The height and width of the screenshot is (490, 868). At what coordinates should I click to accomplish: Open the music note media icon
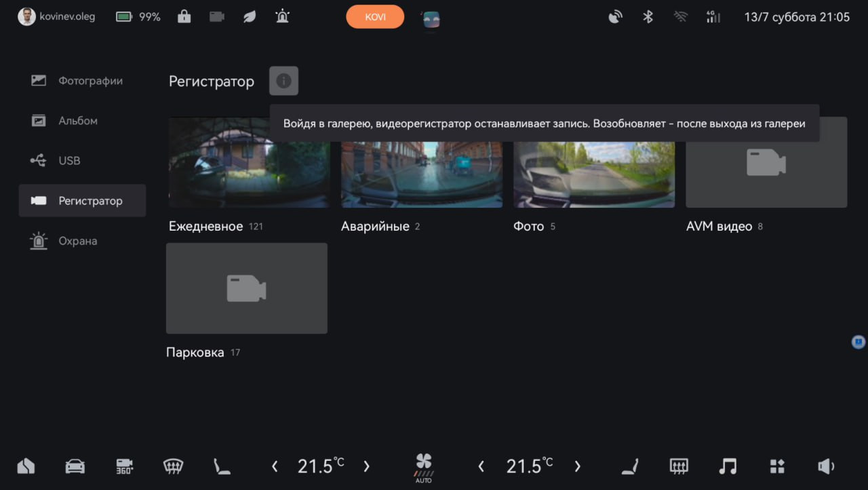[728, 466]
